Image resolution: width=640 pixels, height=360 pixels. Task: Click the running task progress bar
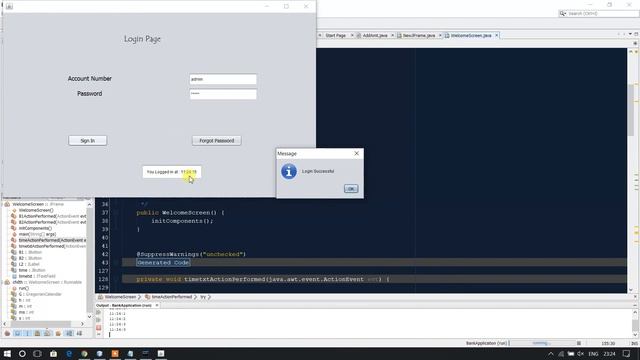543,343
